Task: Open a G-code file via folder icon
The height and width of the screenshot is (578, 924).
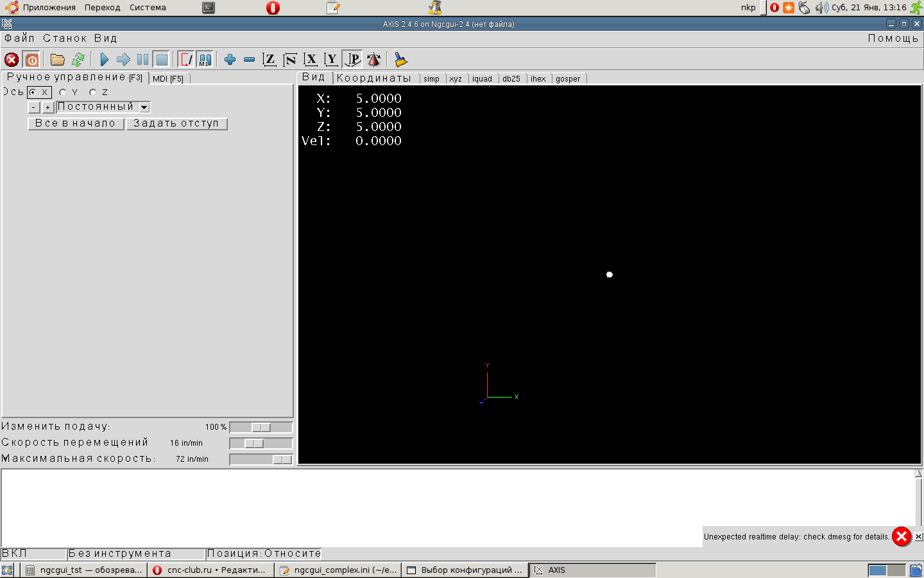Action: pos(58,60)
